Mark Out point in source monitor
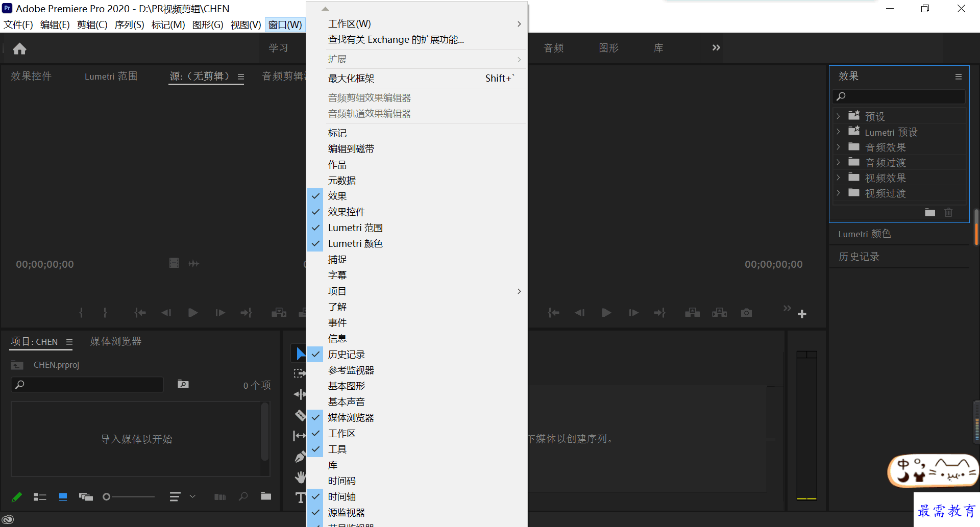The image size is (980, 527). [105, 313]
